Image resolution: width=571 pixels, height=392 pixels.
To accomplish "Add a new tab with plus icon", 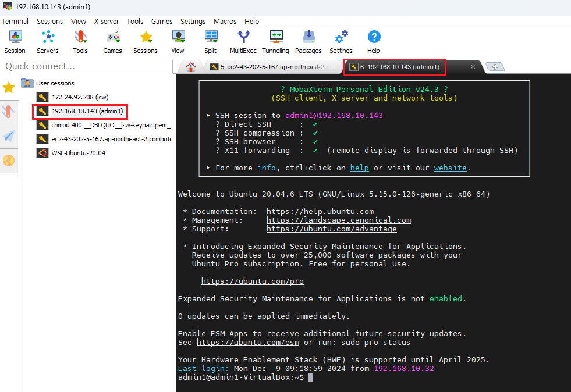I will click(x=495, y=67).
